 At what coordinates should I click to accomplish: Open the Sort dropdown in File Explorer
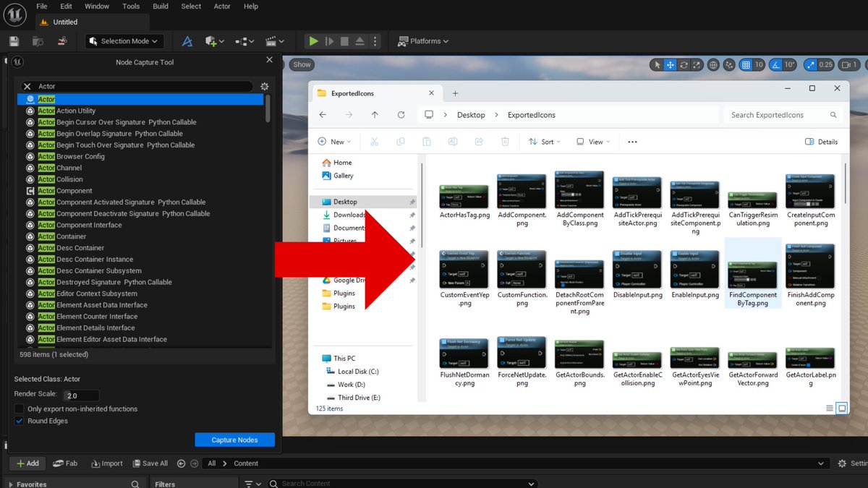(x=544, y=142)
